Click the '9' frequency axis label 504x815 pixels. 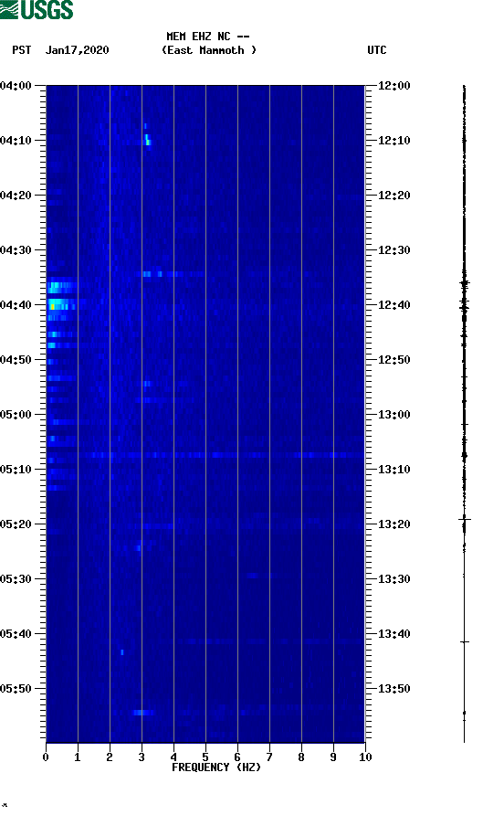[x=333, y=757]
